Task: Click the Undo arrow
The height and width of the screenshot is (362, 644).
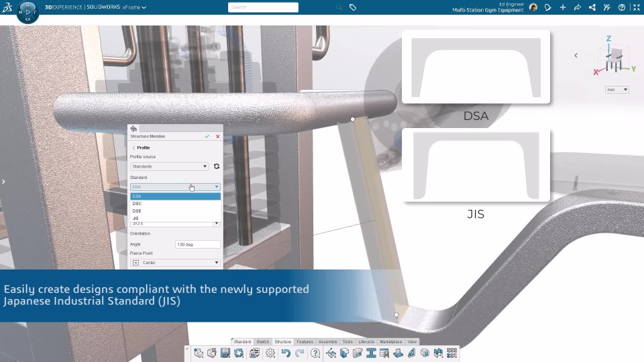Action: click(x=286, y=353)
